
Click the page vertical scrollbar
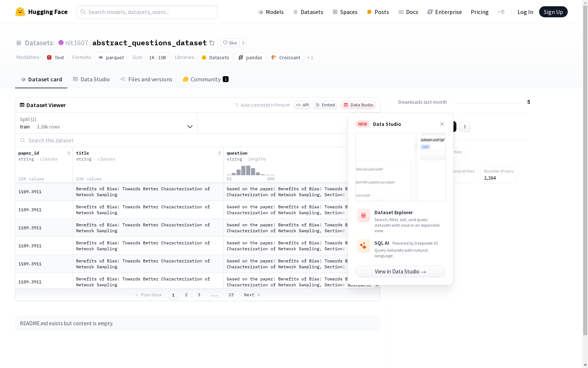[x=585, y=169]
